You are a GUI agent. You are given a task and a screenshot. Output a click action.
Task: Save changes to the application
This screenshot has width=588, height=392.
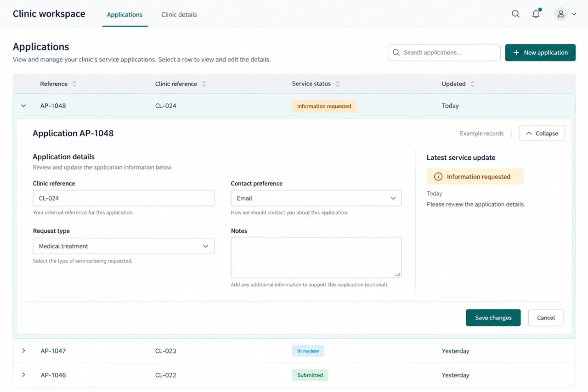pos(493,318)
